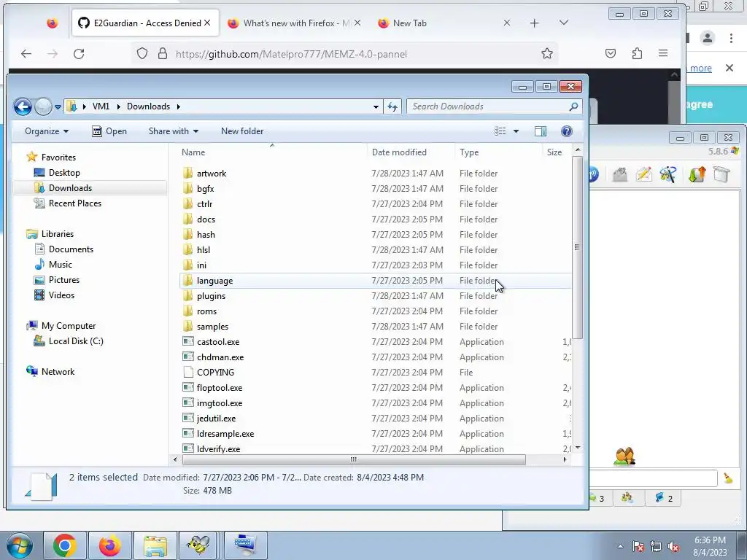This screenshot has height=560, width=747.
Task: Click bee application icon on taskbar
Action: coord(198,545)
